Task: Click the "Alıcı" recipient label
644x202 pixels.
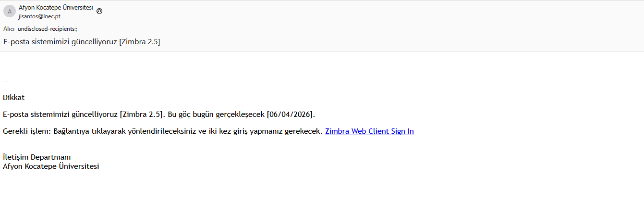Action: (x=9, y=29)
